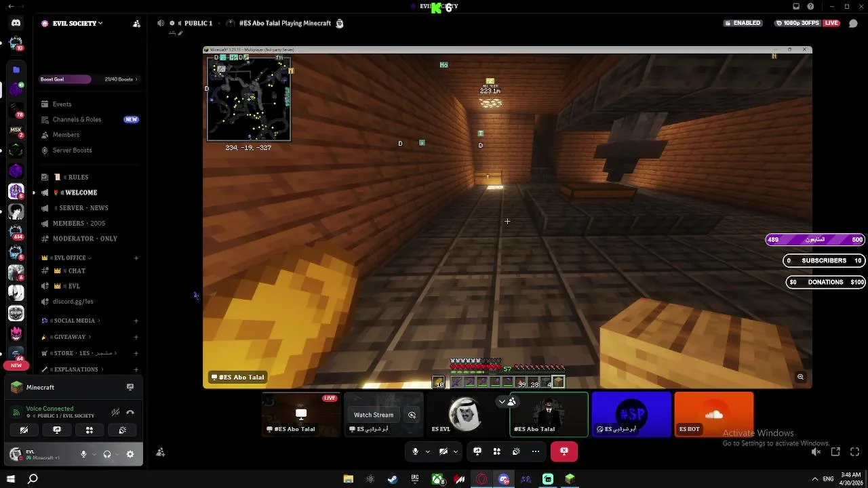Preview stream icon next to Watch Stream
Image resolution: width=868 pixels, height=488 pixels.
(x=412, y=415)
